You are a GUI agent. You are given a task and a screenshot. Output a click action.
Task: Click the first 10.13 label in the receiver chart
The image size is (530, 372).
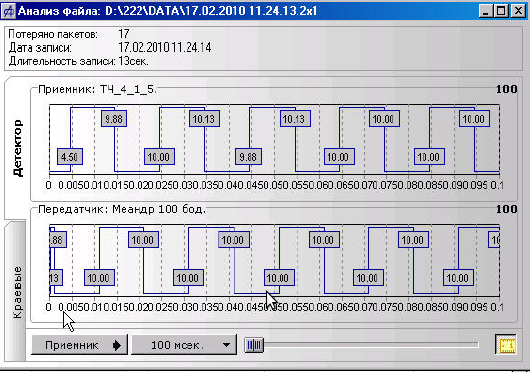[x=204, y=119]
